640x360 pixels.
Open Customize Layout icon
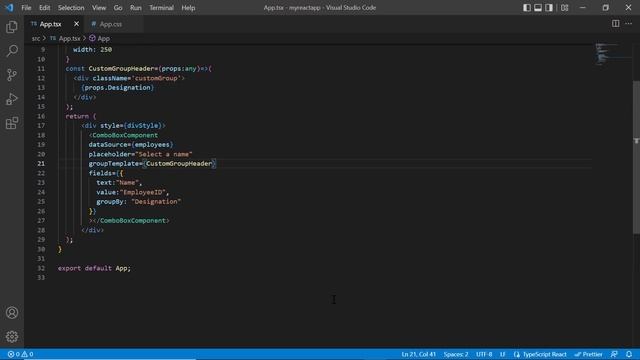click(564, 8)
